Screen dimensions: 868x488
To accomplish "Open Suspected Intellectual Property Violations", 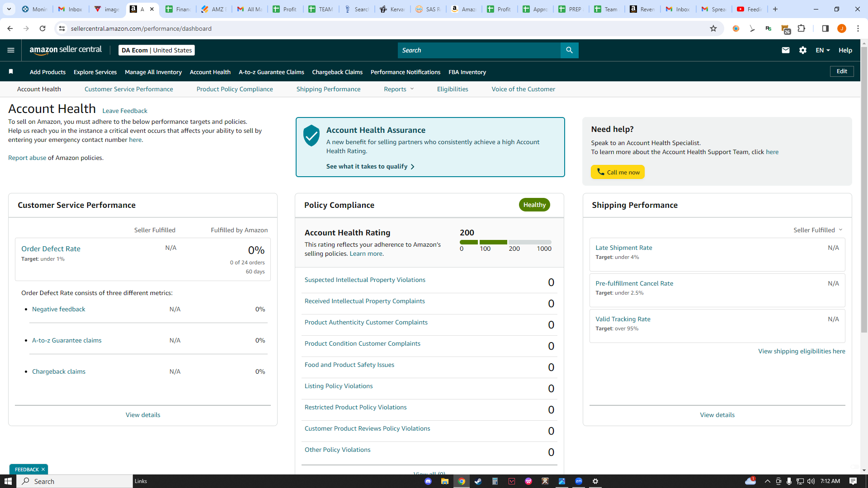I will [x=365, y=280].
